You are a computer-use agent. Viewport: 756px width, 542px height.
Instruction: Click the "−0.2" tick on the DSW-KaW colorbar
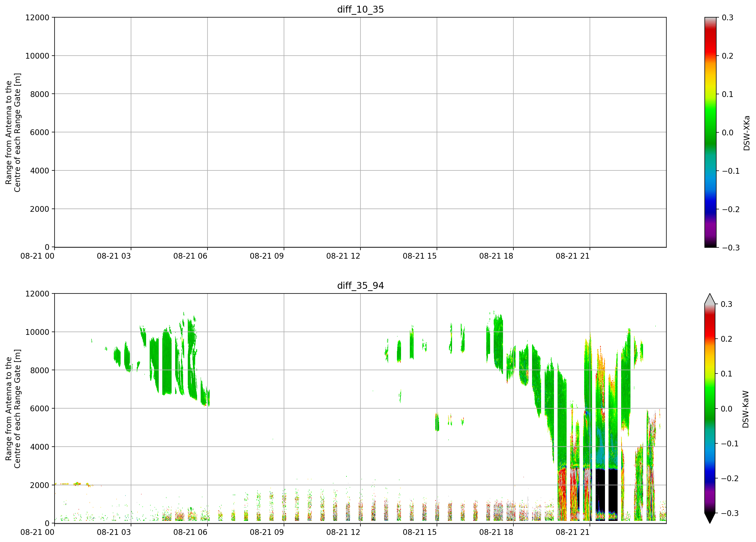point(730,479)
